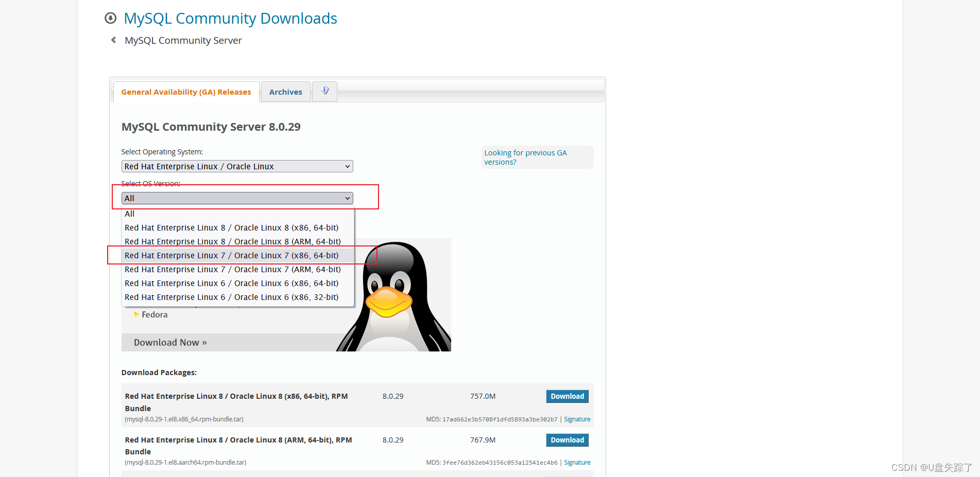
Task: Click the yellow triangle beside Fedora
Action: tap(136, 314)
